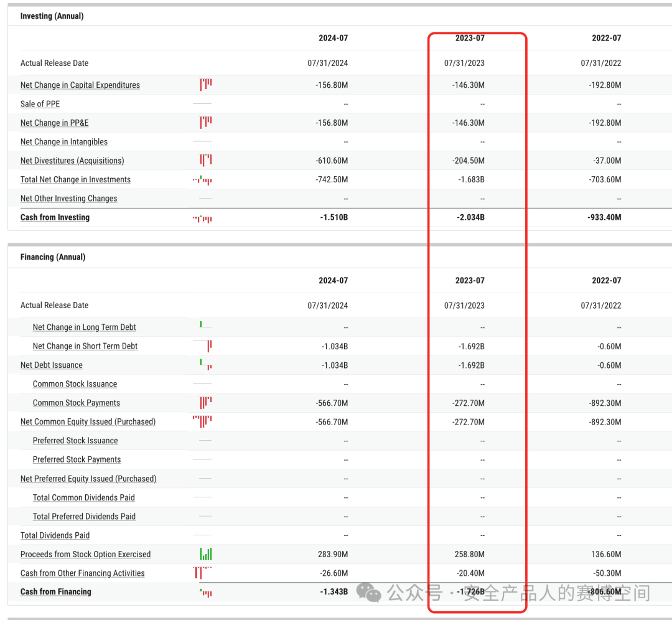Click the 07/31/2024 release date under Investing
Screen dimensions: 672x620
327,63
